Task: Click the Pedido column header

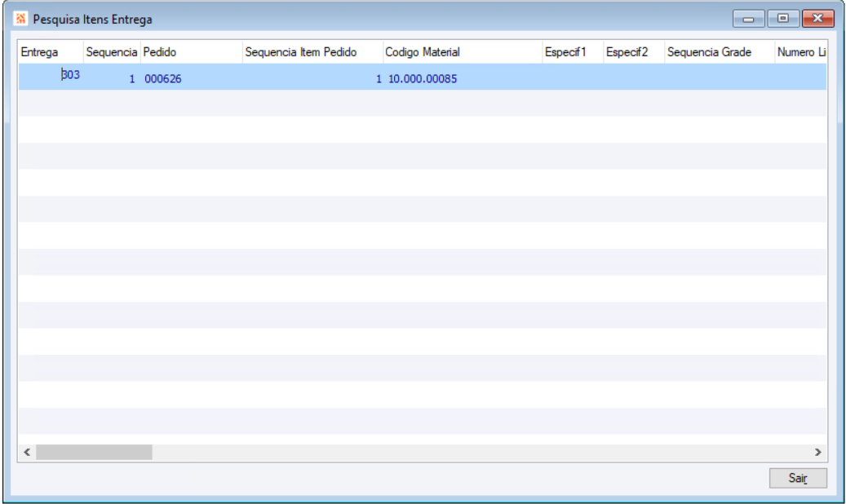Action: (x=191, y=52)
